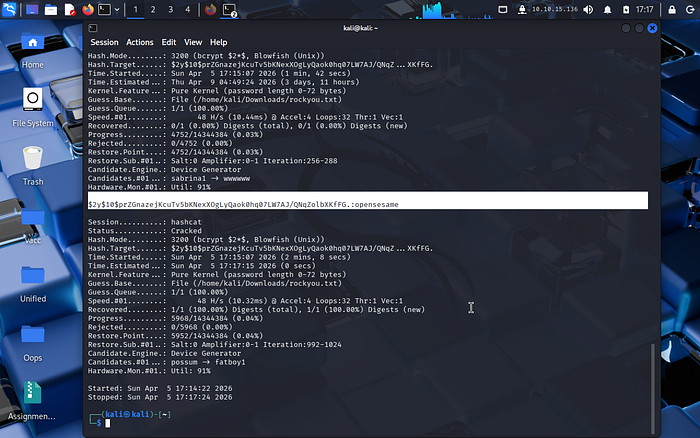The image size is (700, 438).
Task: Open the Assignmen... archive on desktop
Action: (32, 401)
